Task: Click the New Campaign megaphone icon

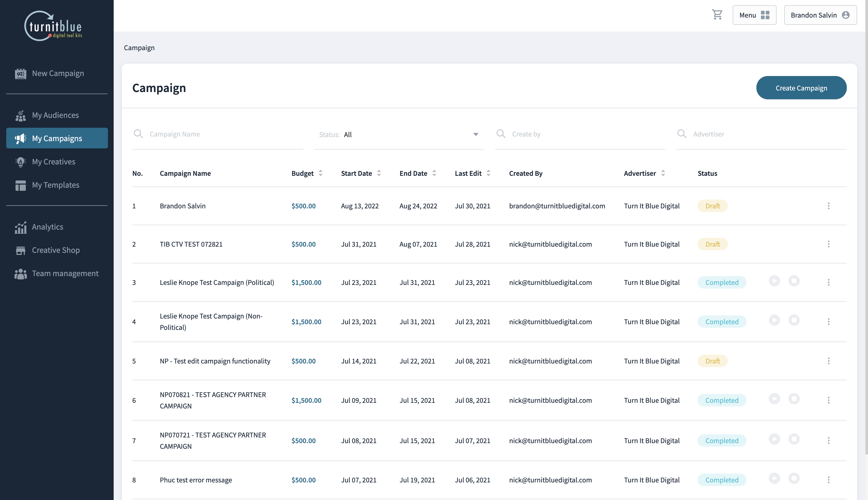Action: pos(21,73)
